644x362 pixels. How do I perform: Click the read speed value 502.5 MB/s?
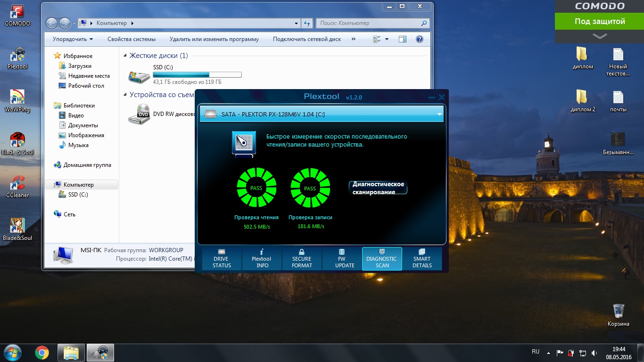(256, 227)
